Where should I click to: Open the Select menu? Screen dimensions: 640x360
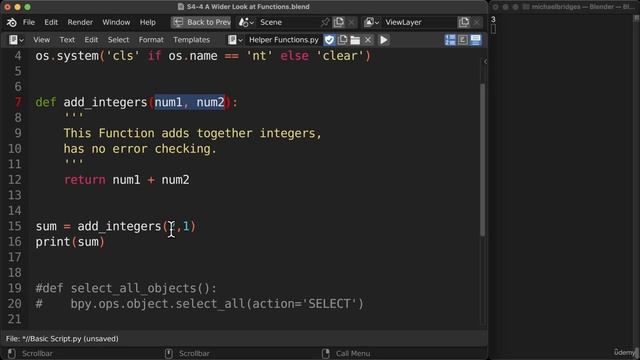click(118, 40)
